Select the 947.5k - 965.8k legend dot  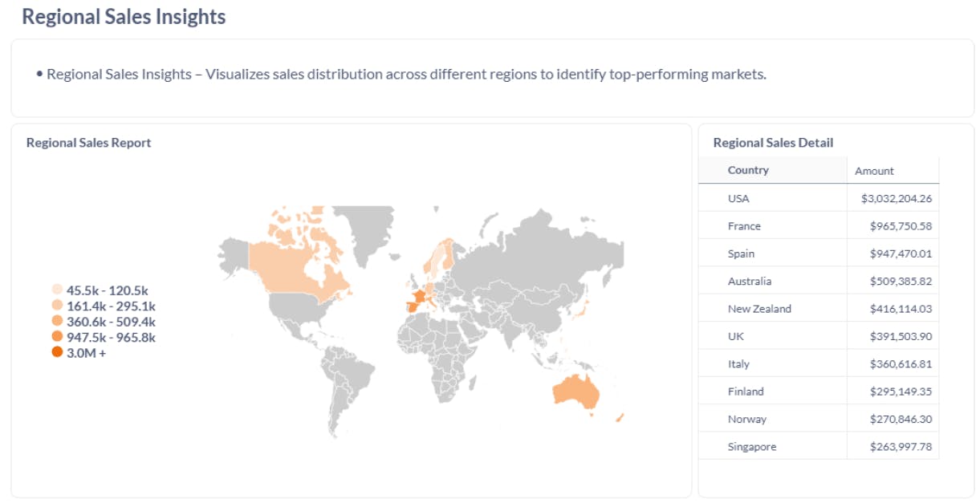(x=57, y=337)
